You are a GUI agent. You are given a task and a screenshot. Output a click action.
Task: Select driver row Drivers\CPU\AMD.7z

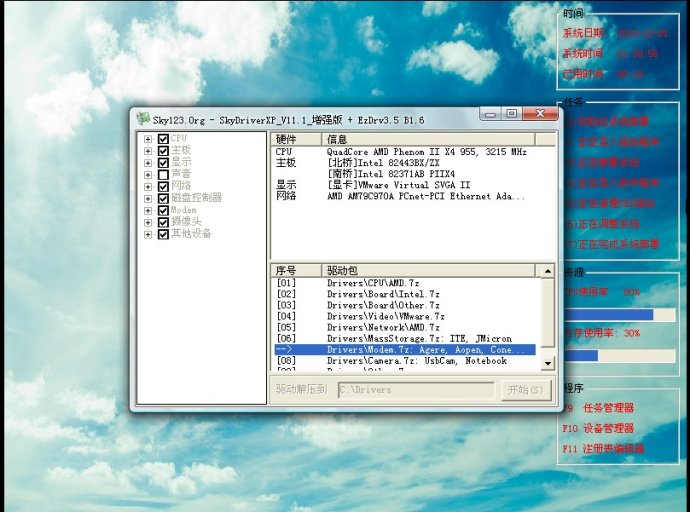[405, 283]
